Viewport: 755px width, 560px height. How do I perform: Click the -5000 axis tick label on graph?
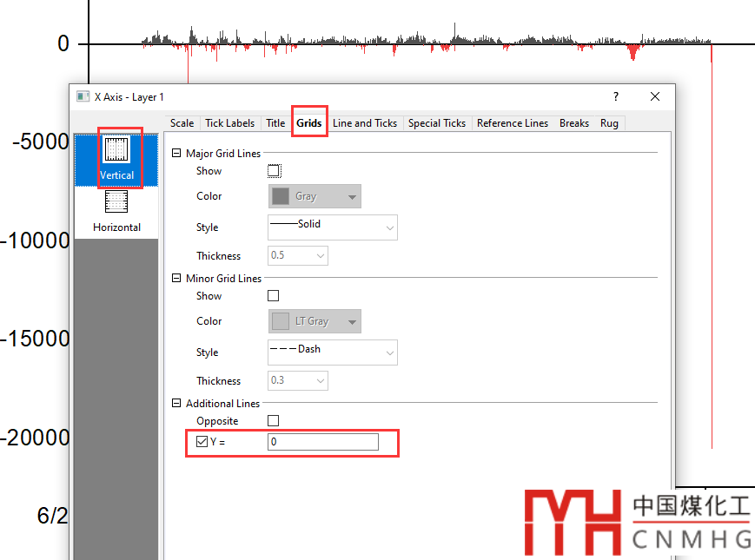(41, 142)
